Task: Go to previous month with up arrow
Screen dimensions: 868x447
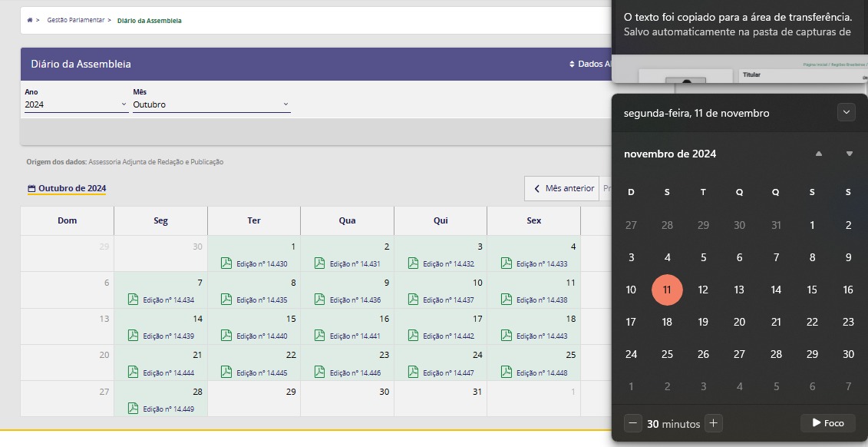Action: click(x=819, y=154)
